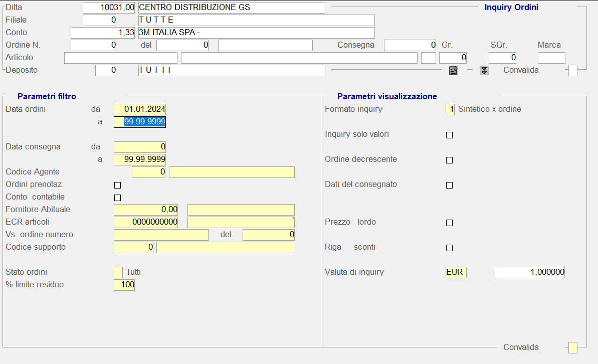Focus the Codice Agente number field
The image size is (598, 364).
pyautogui.click(x=148, y=172)
